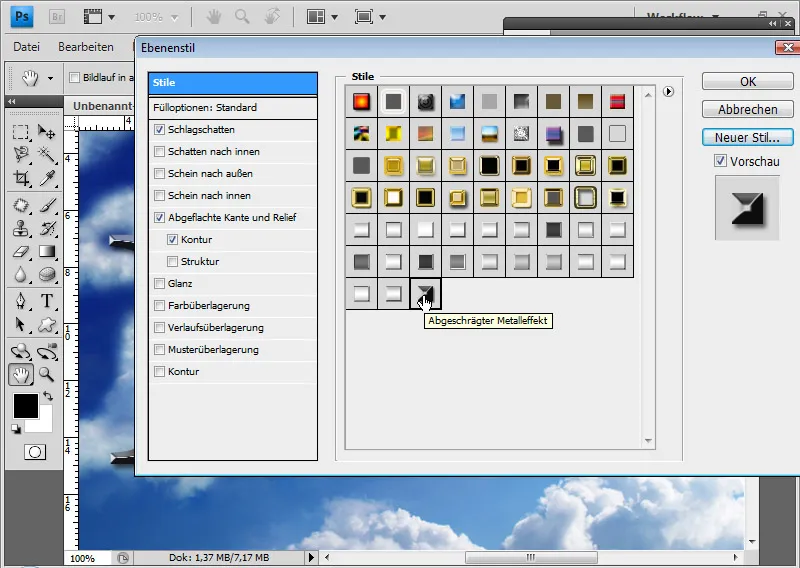This screenshot has width=800, height=568.
Task: Open the Stile panel flyout menu
Action: tap(668, 91)
